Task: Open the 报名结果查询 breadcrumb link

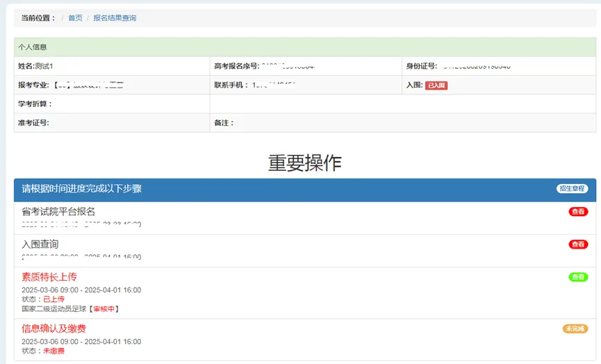Action: (x=115, y=18)
